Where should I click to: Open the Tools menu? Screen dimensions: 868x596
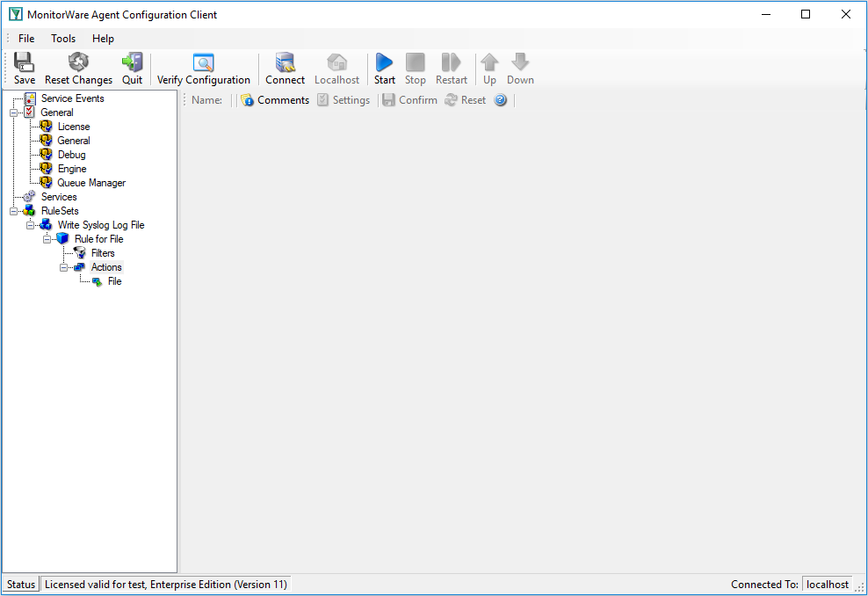tap(63, 38)
